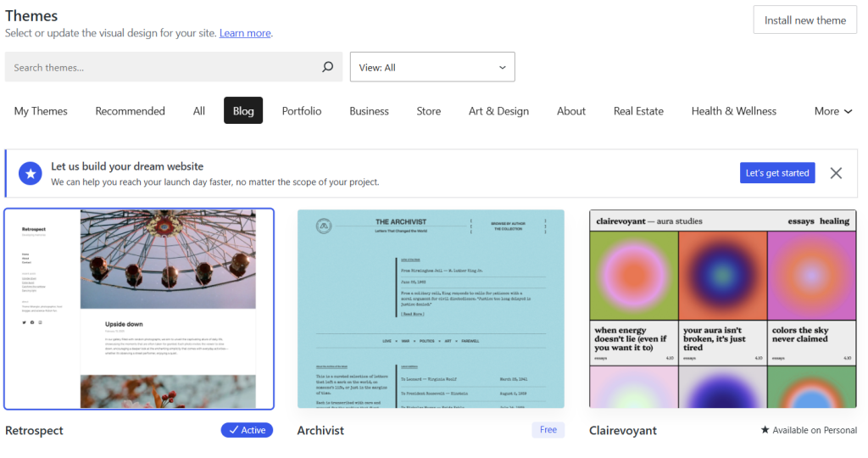The width and height of the screenshot is (868, 458).
Task: Select the Blog category tab
Action: 243,111
